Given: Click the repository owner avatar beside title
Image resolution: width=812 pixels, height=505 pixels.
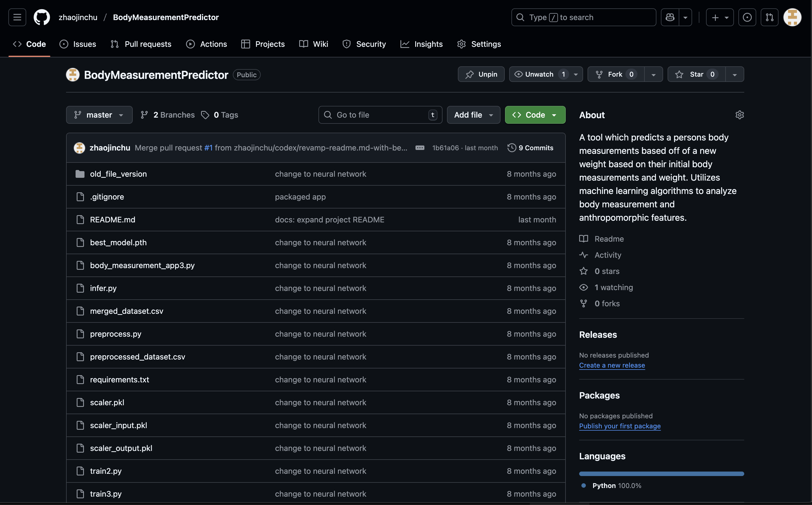Looking at the screenshot, I should coord(73,75).
